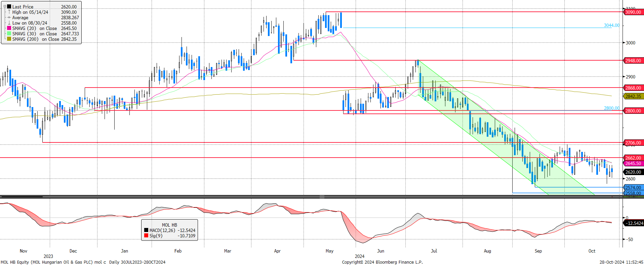Click the Jun label on date axis

(x=380, y=251)
